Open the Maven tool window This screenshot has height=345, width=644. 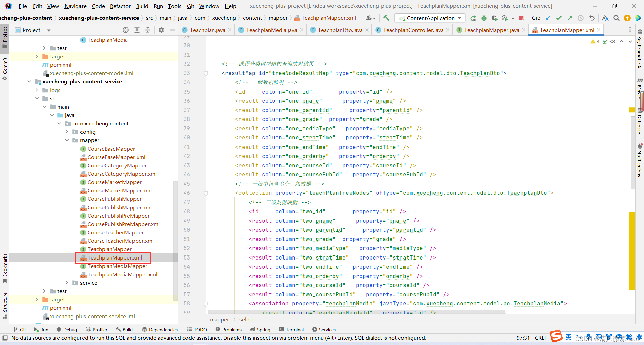[x=640, y=89]
